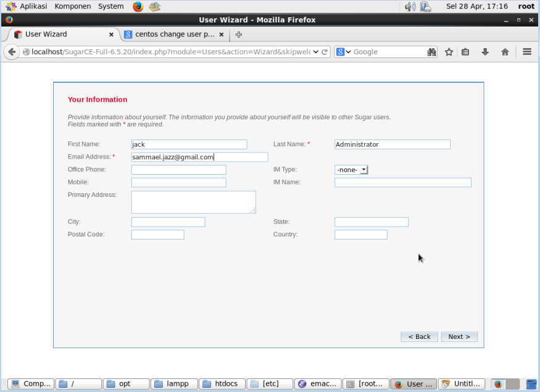
Task: Go to the home page with the home icon
Action: click(505, 52)
